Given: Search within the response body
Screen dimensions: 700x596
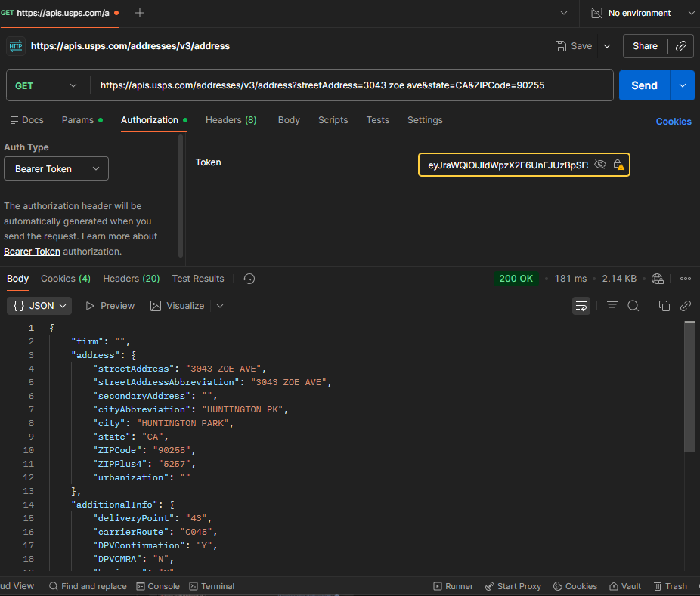Looking at the screenshot, I should (633, 306).
